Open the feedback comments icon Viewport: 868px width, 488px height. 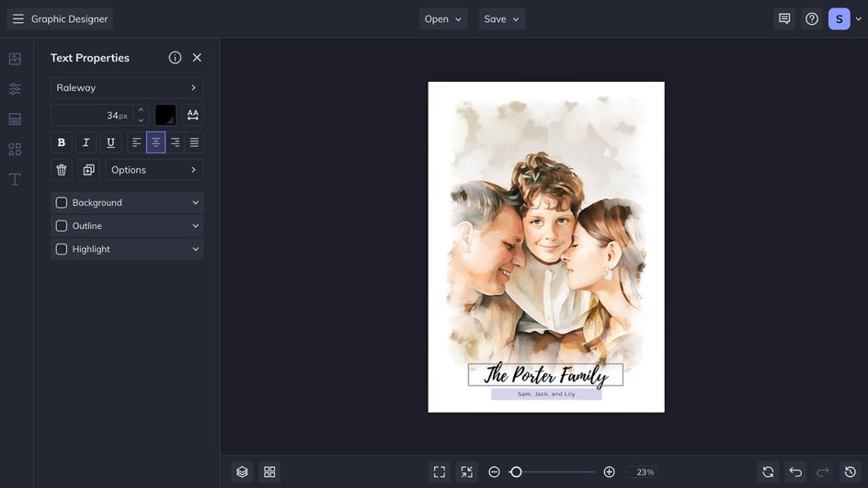coord(784,18)
